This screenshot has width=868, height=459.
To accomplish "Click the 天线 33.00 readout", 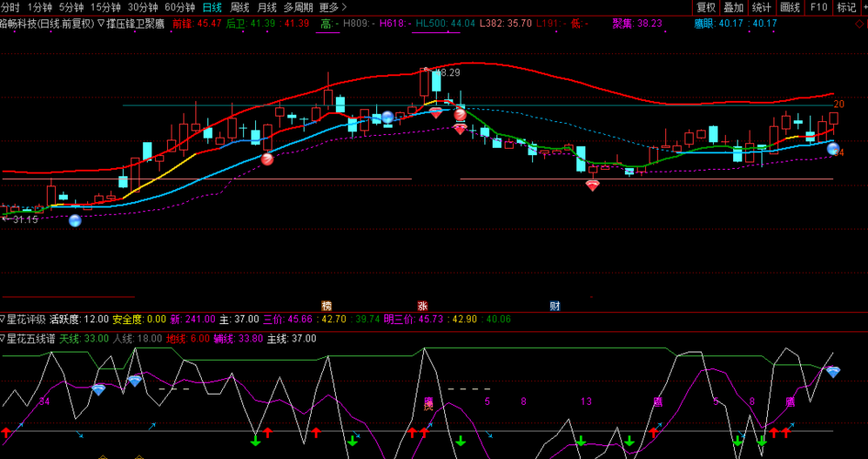I will (84, 339).
